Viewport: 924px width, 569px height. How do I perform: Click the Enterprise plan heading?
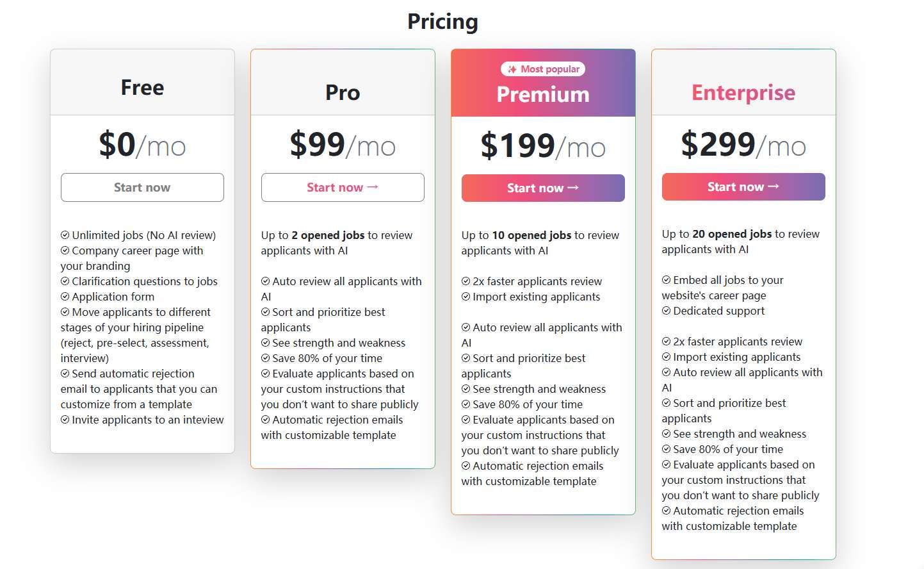(743, 92)
